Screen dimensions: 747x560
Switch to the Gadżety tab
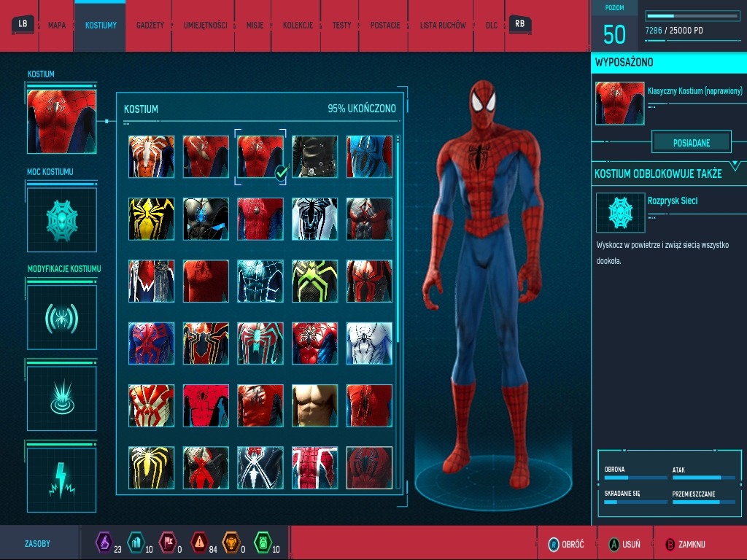point(150,26)
